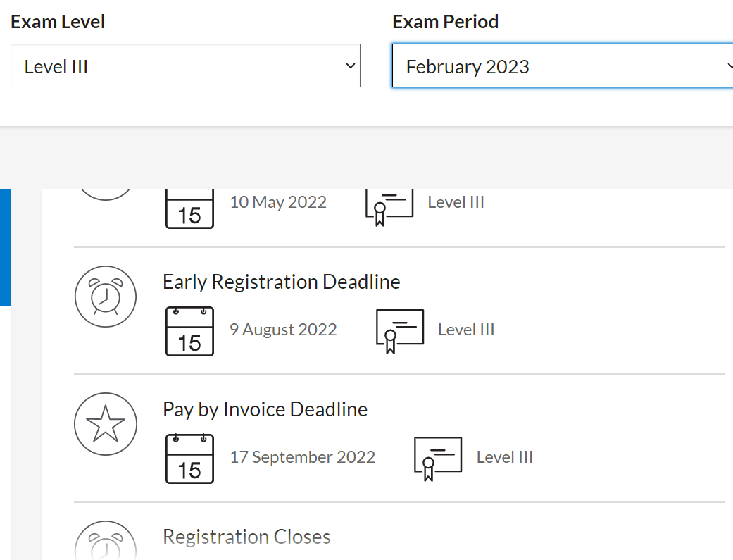
Task: Click the star icon for Pay by Invoice Deadline
Action: 105,424
